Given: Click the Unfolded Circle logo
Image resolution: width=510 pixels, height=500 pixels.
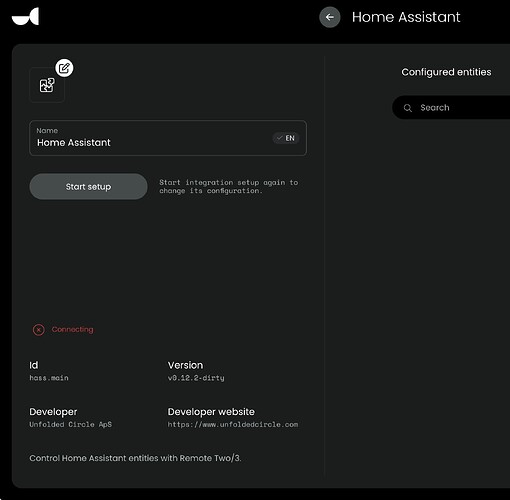Looking at the screenshot, I should click(x=25, y=17).
